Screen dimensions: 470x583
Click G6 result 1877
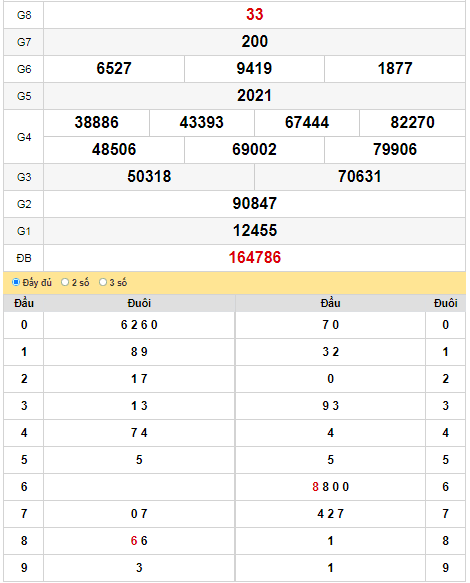click(395, 69)
